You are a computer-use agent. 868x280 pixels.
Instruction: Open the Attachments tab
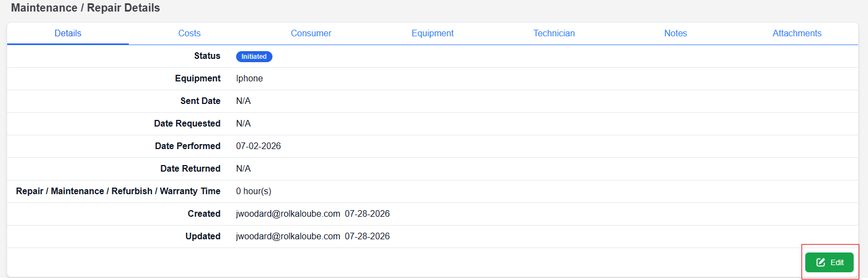click(x=797, y=33)
